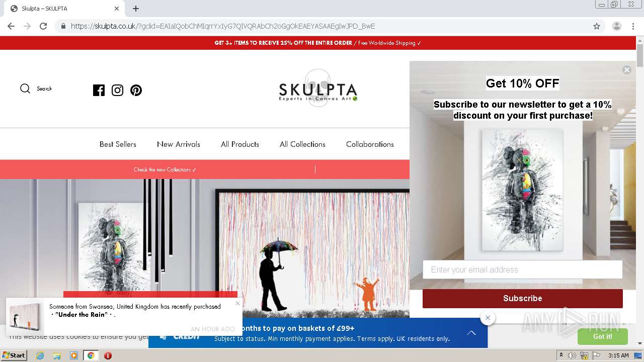Open Collaborations menu item
Viewport: 644px width, 362px height.
[x=370, y=144]
